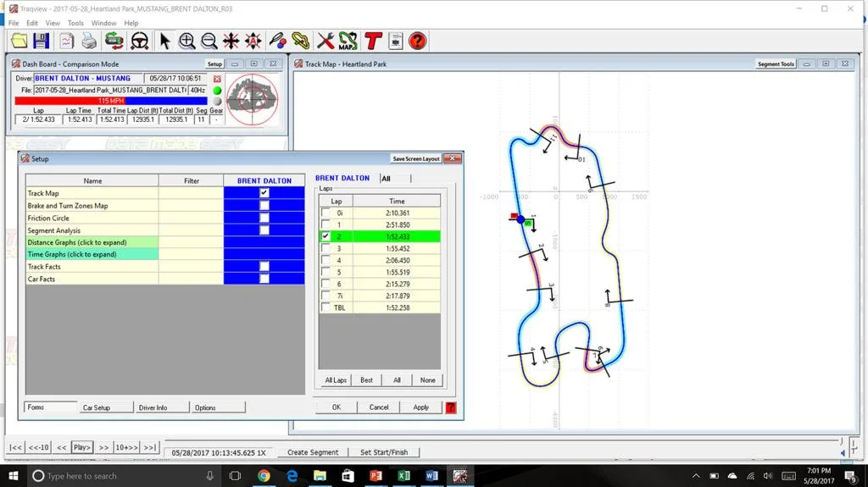Switch to the Options tab
The image size is (868, 487).
click(x=218, y=407)
